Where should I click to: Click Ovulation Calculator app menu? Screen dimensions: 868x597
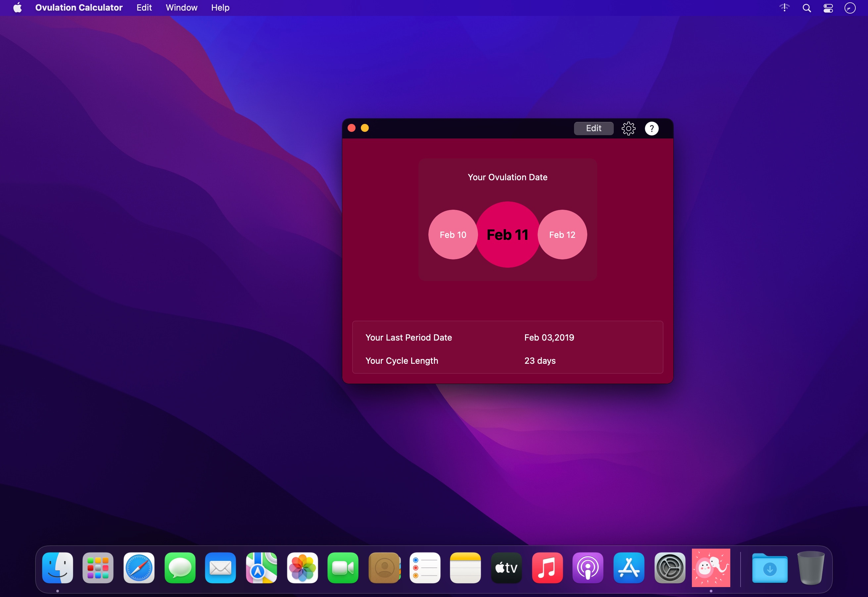point(79,8)
